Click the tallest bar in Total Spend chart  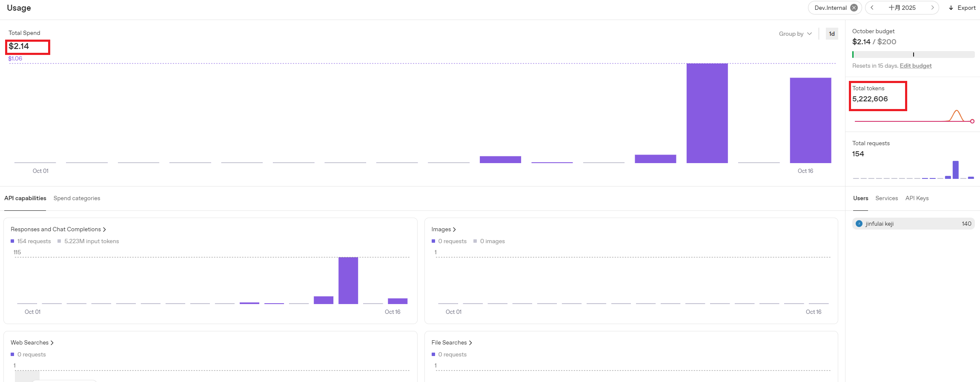[707, 113]
